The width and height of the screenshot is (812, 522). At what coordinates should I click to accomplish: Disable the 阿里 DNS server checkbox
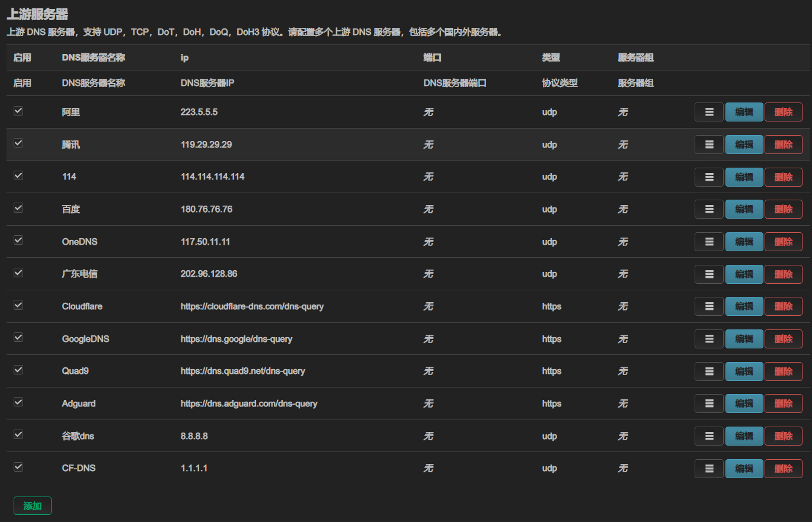point(18,111)
